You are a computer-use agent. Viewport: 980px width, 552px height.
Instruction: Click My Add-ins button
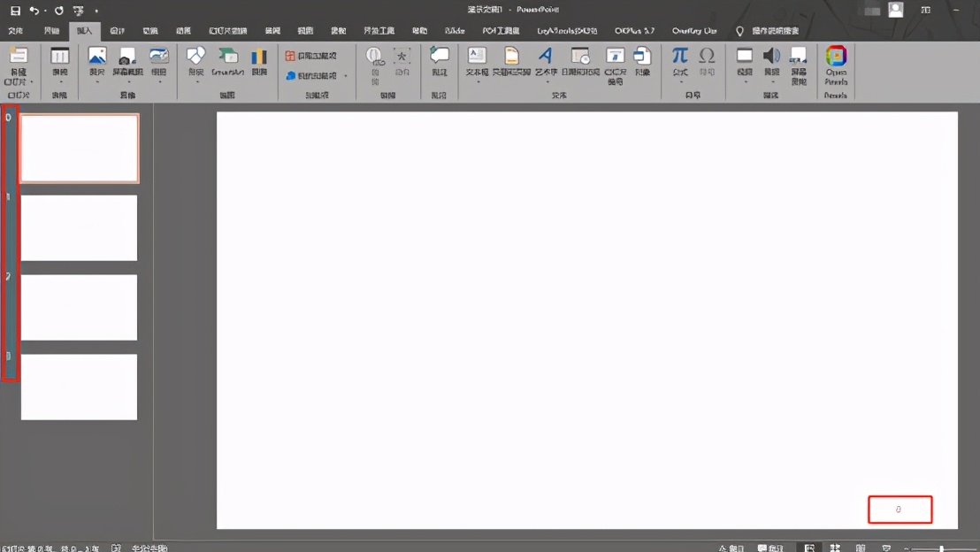tap(312, 76)
